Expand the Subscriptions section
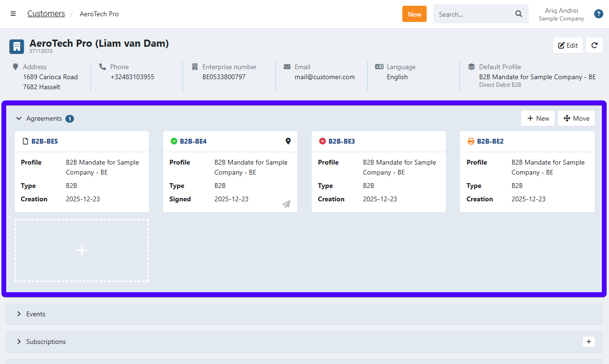 click(x=19, y=342)
